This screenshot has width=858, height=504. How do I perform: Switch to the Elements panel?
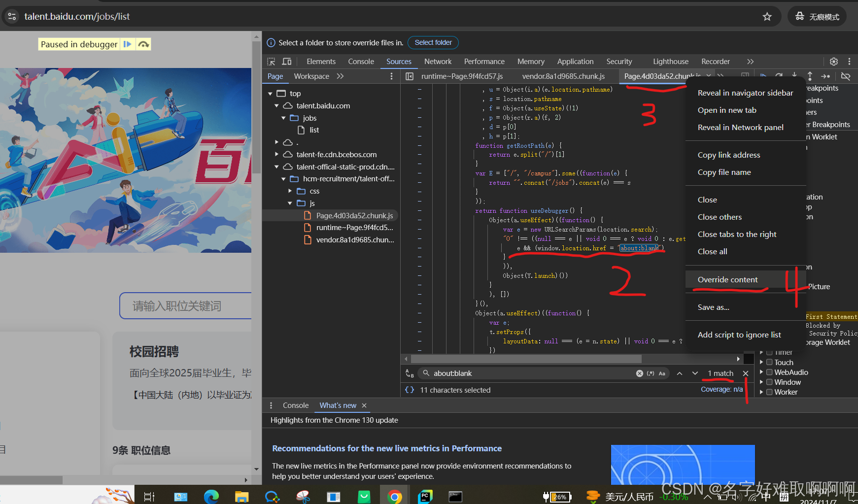(321, 62)
